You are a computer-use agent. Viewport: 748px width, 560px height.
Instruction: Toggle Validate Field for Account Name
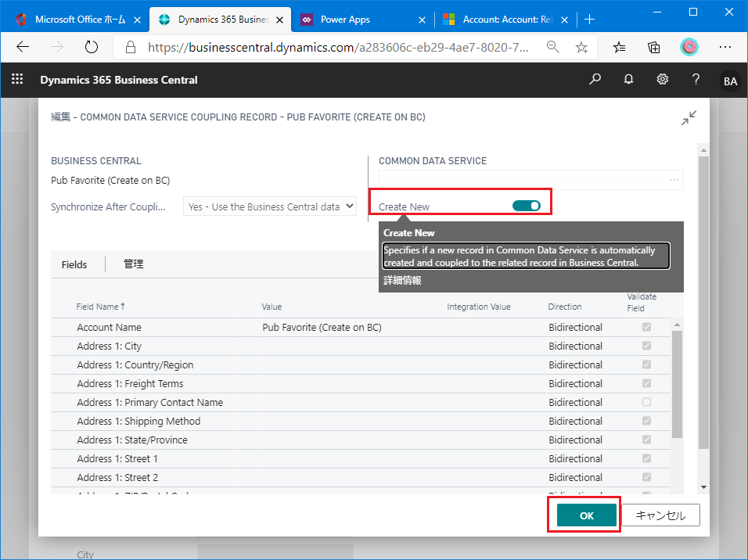(x=646, y=327)
